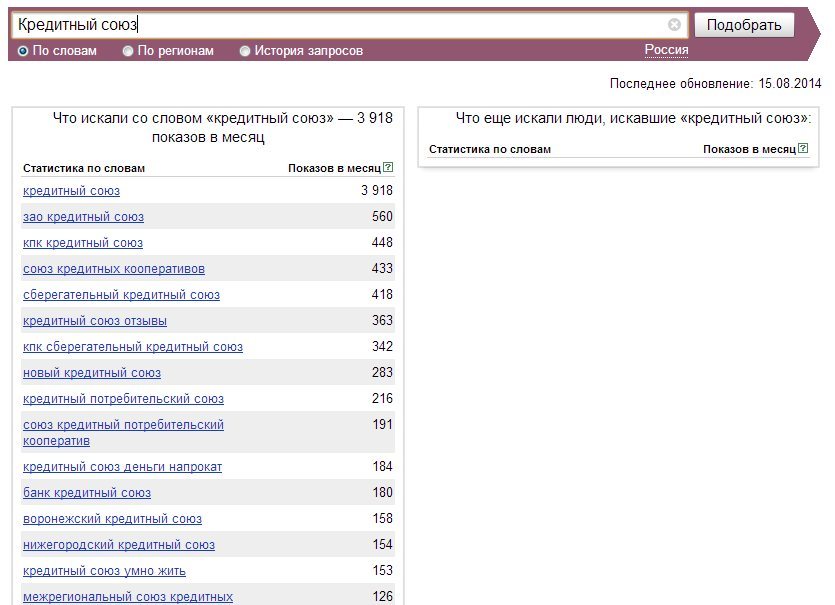835x605 pixels.
Task: Click the 154 impressions value
Action: [382, 545]
